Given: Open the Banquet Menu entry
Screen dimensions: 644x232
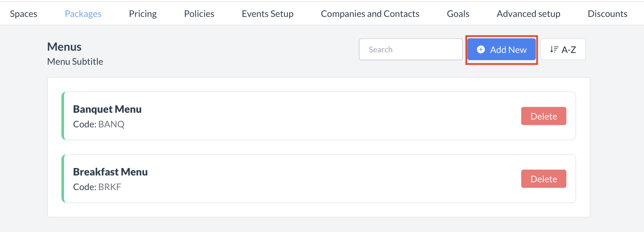Looking at the screenshot, I should pos(107,109).
